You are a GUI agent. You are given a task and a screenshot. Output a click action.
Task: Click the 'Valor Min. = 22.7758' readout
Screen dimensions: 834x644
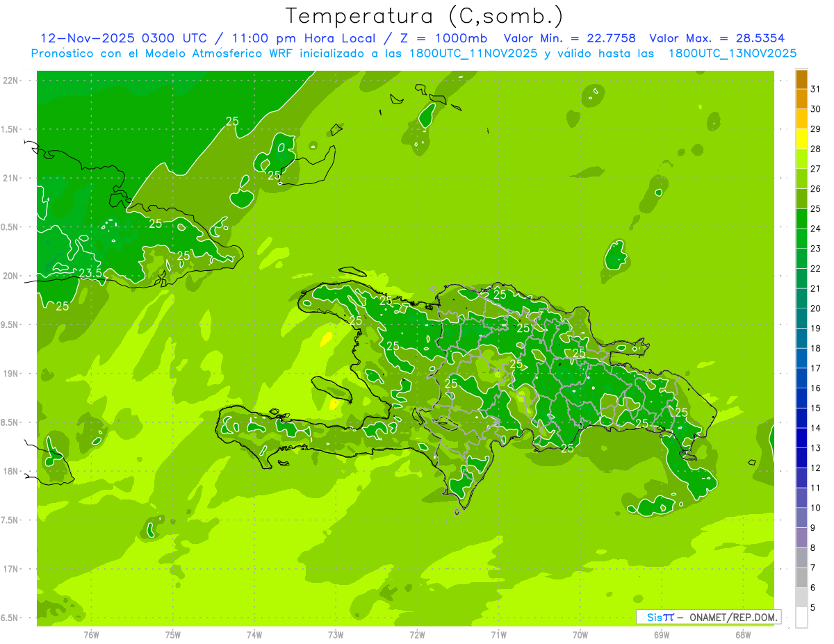[x=569, y=38]
